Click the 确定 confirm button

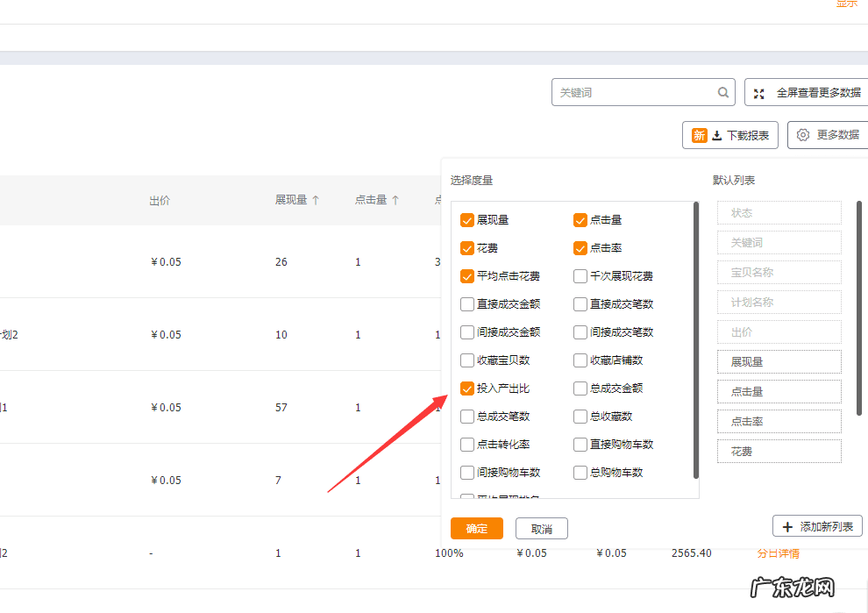476,528
